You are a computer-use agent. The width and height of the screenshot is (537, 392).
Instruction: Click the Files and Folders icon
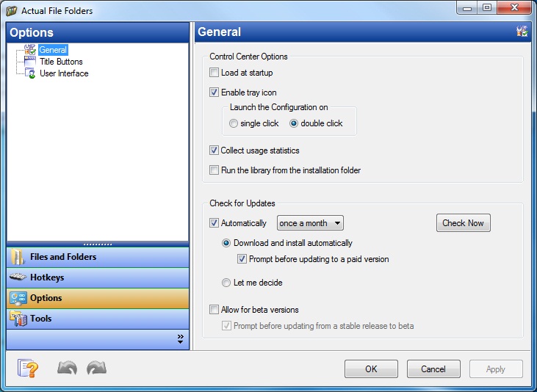coord(18,257)
